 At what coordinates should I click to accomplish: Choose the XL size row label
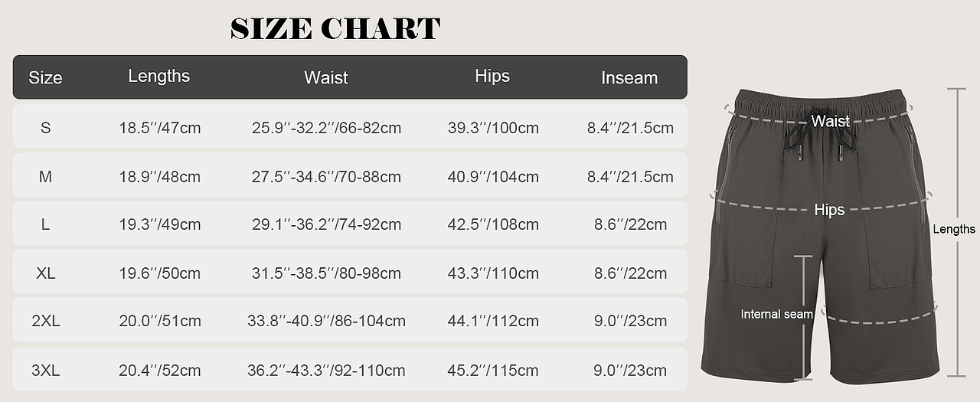click(x=45, y=273)
